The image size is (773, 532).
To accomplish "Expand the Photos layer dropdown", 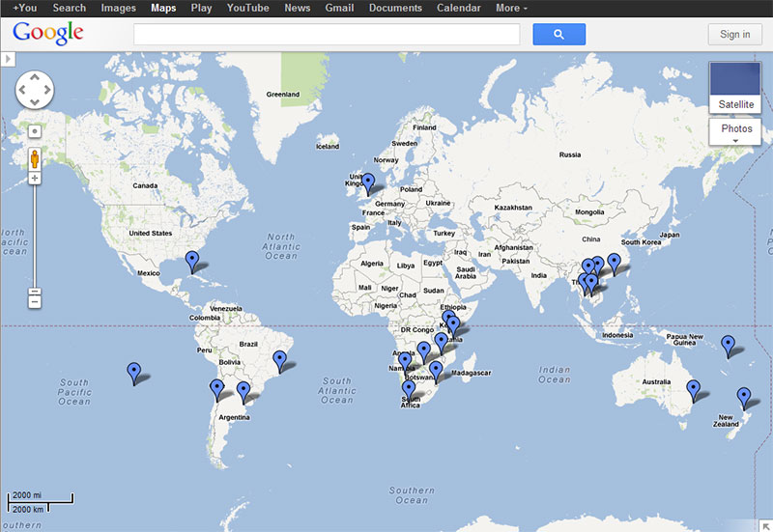I will point(735,132).
